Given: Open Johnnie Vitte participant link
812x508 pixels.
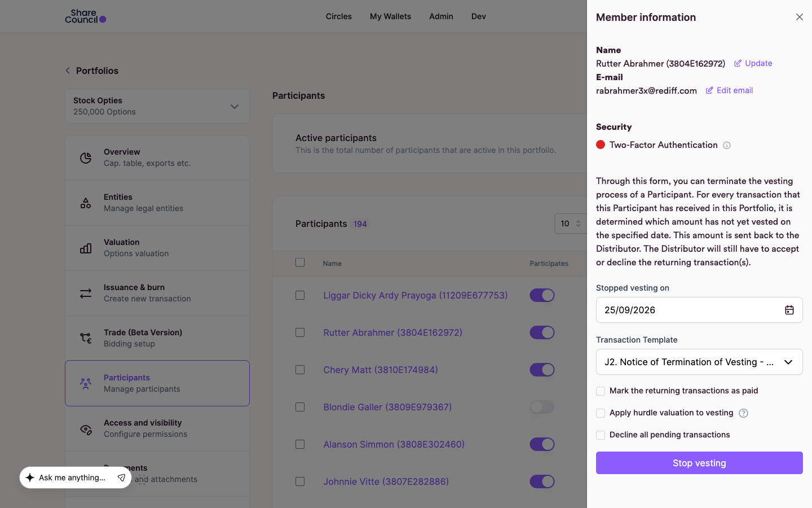Looking at the screenshot, I should [386, 481].
